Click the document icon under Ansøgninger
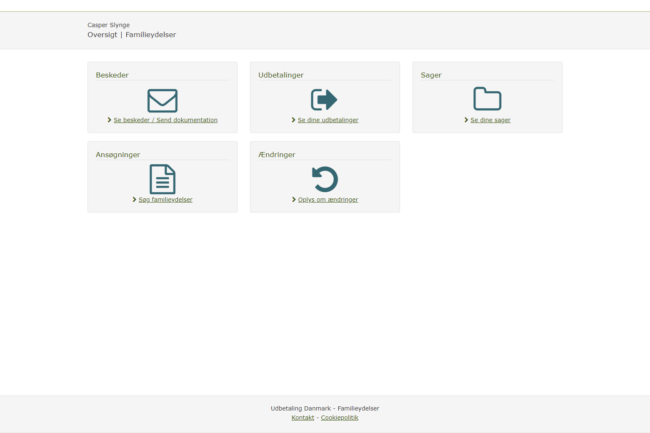Screen dimensions: 650x433 (x=162, y=179)
